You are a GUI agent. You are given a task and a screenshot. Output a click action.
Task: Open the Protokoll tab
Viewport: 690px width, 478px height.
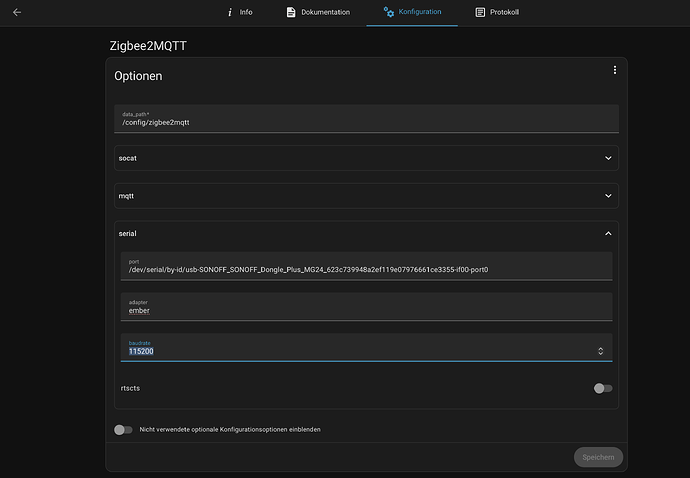click(497, 12)
